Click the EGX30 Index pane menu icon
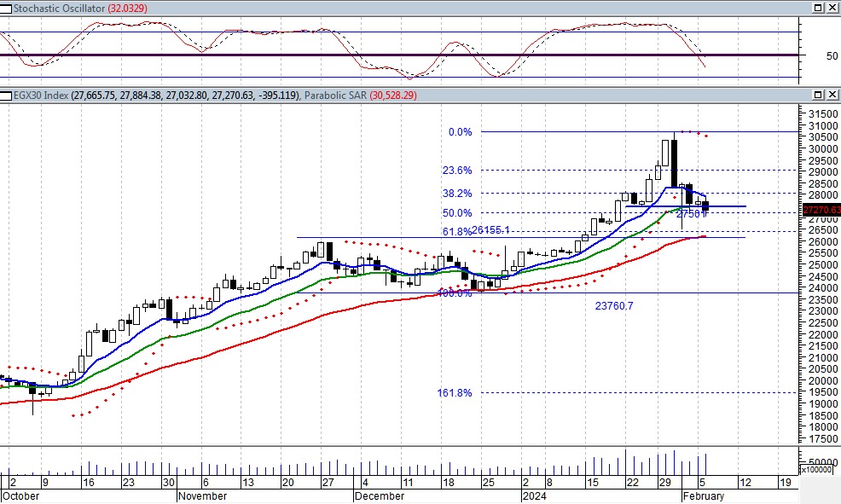The image size is (841, 504). (5, 95)
